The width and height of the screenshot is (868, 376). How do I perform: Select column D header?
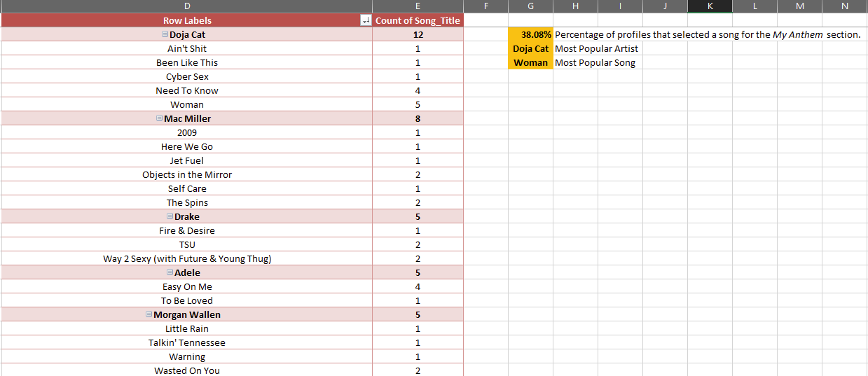click(x=187, y=6)
